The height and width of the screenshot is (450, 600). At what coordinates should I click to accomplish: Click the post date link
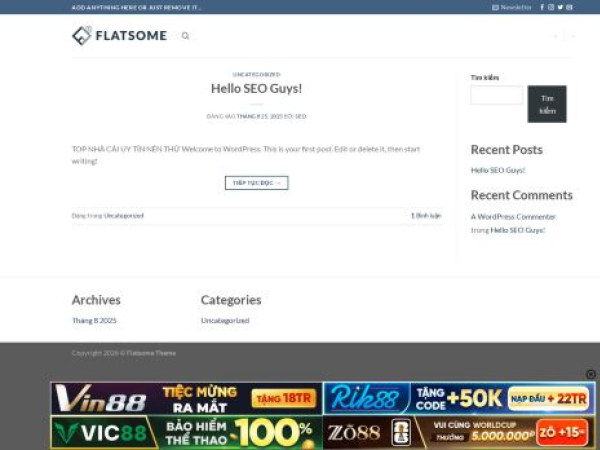tap(259, 116)
